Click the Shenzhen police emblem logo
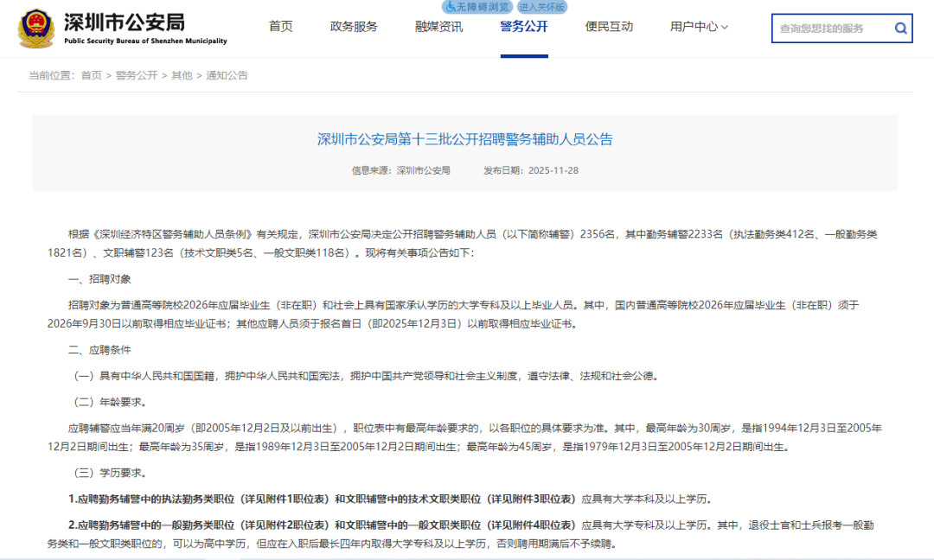This screenshot has width=934, height=560. pyautogui.click(x=36, y=28)
